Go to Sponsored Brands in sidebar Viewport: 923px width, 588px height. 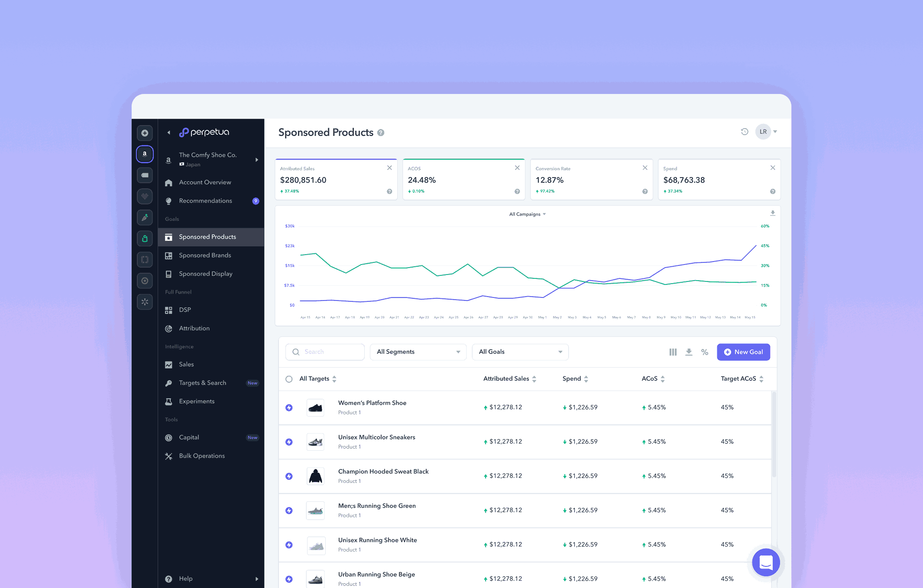[205, 255]
